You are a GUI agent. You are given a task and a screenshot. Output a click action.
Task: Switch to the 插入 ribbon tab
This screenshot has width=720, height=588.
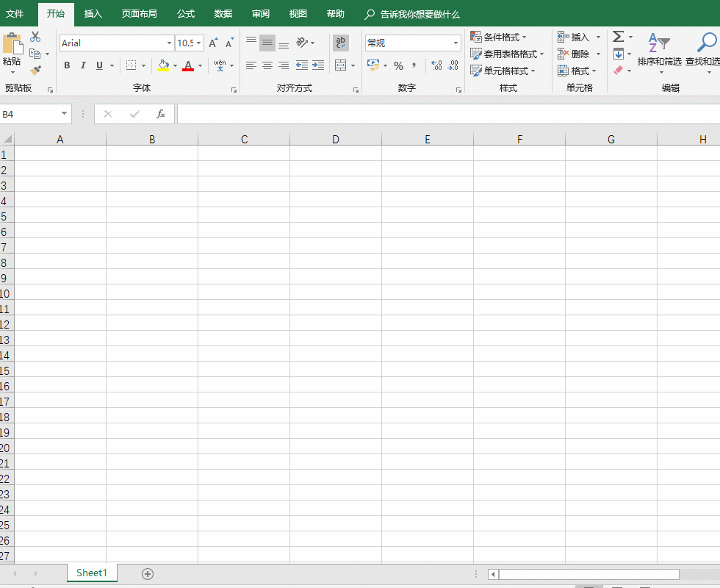[x=93, y=14]
